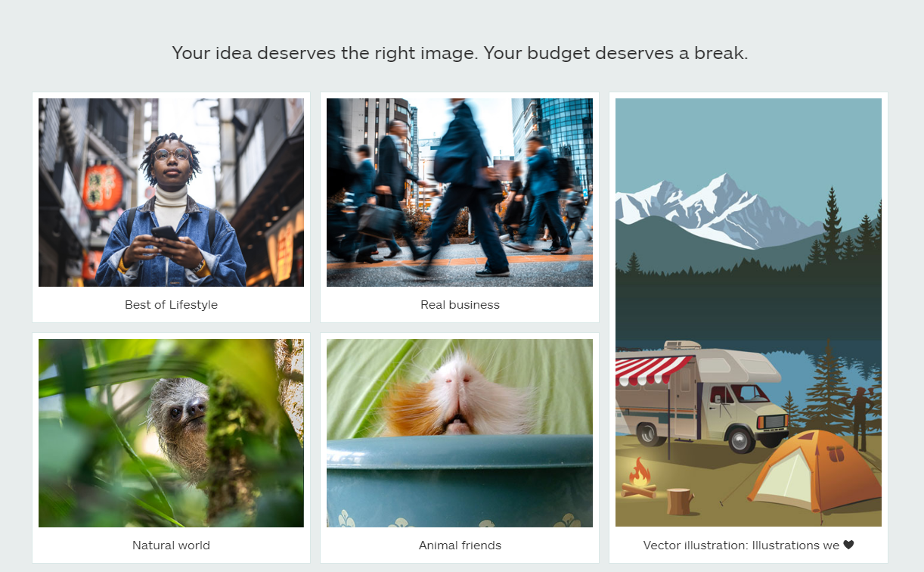The height and width of the screenshot is (572, 924).
Task: Open the Best of Lifestyle photo thumbnail
Action: point(171,192)
